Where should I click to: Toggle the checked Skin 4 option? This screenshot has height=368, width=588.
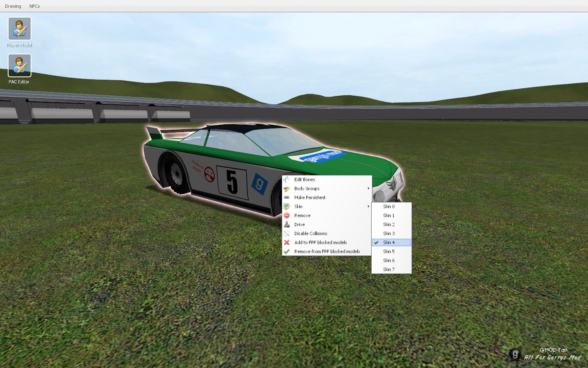pyautogui.click(x=392, y=242)
